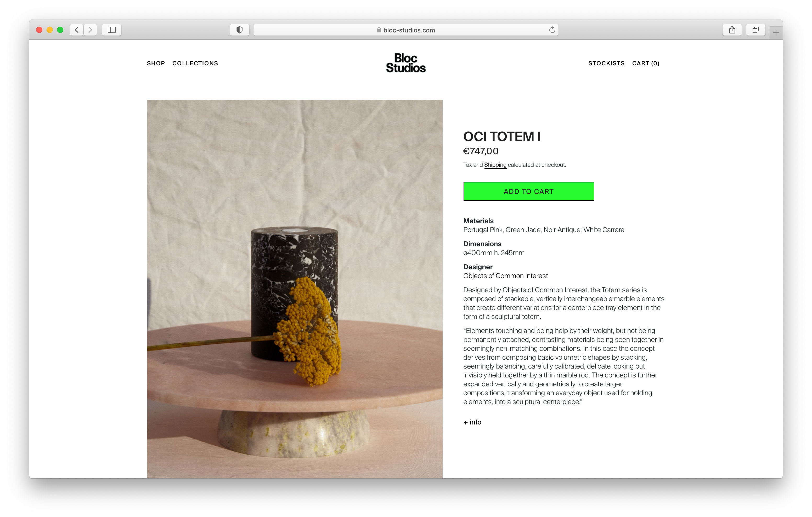The width and height of the screenshot is (812, 517).
Task: Open CART (0)
Action: [646, 63]
